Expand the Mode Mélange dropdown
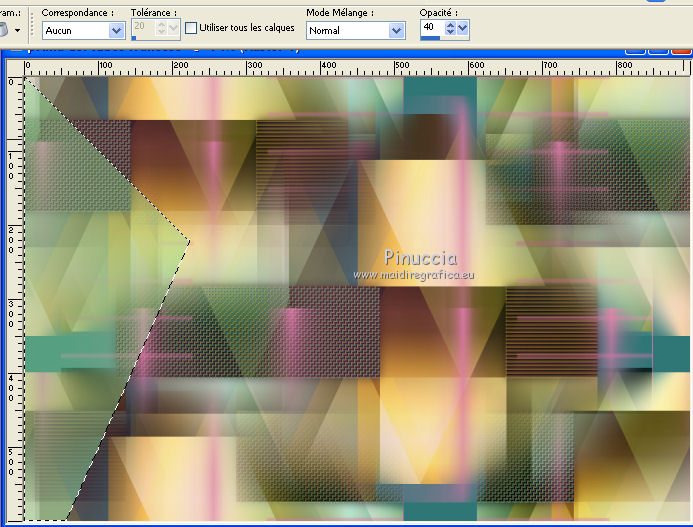The width and height of the screenshot is (693, 527). pos(396,31)
